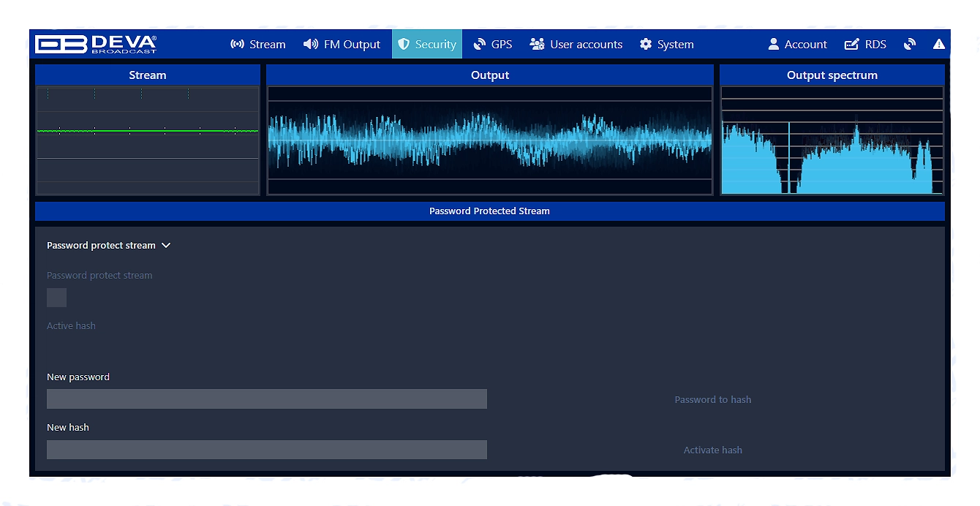Click the User accounts people icon

coord(537,45)
